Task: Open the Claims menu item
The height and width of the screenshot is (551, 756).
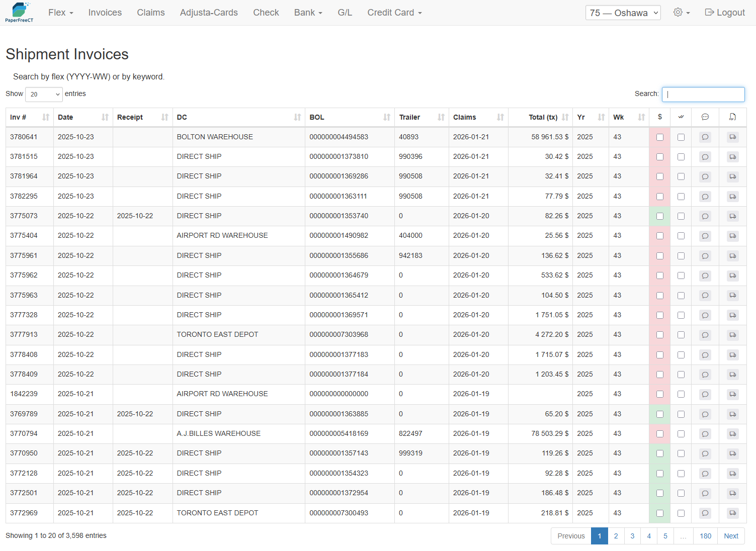Action: click(150, 13)
